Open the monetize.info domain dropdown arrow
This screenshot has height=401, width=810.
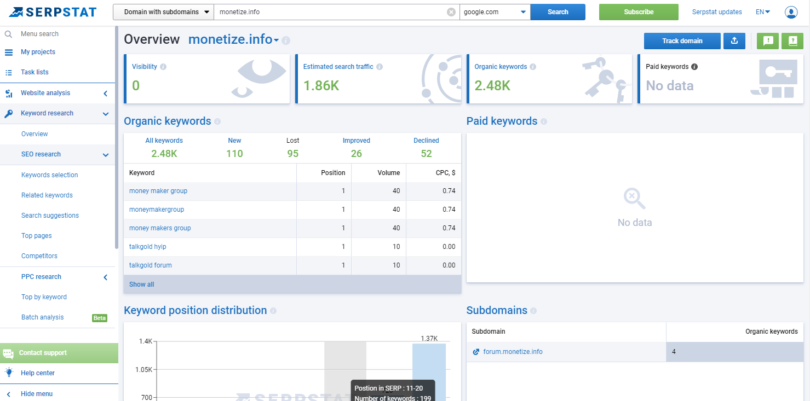(x=276, y=41)
